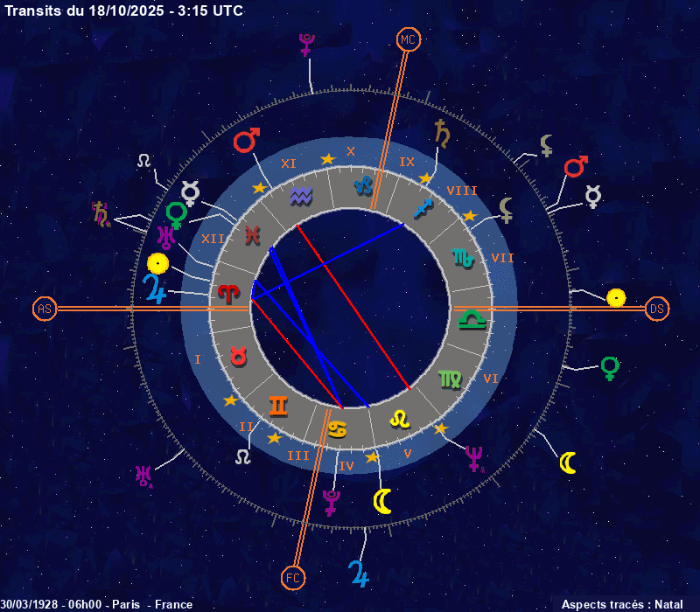The width and height of the screenshot is (700, 612).
Task: Click the blue Sagittarius arrow glyph
Action: coord(423,208)
